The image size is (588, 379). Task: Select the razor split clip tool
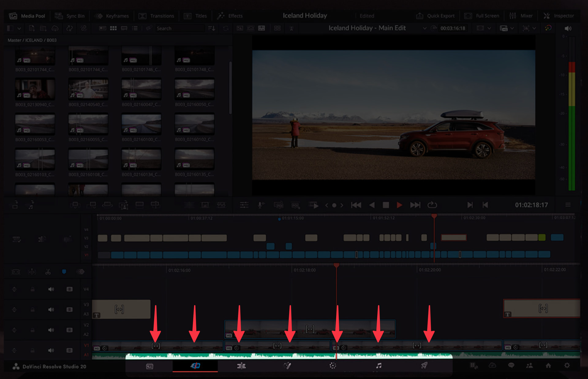click(x=48, y=272)
